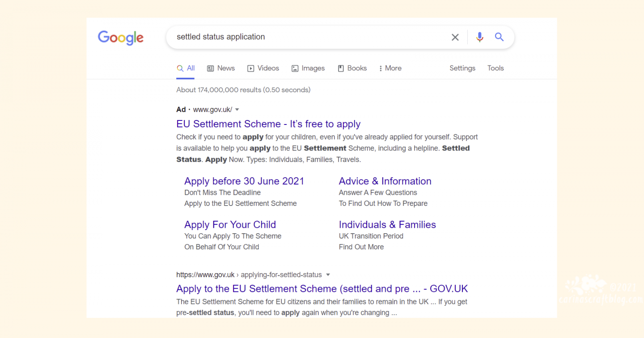Click the Images tab picture icon
Image resolution: width=644 pixels, height=338 pixels.
click(x=295, y=68)
